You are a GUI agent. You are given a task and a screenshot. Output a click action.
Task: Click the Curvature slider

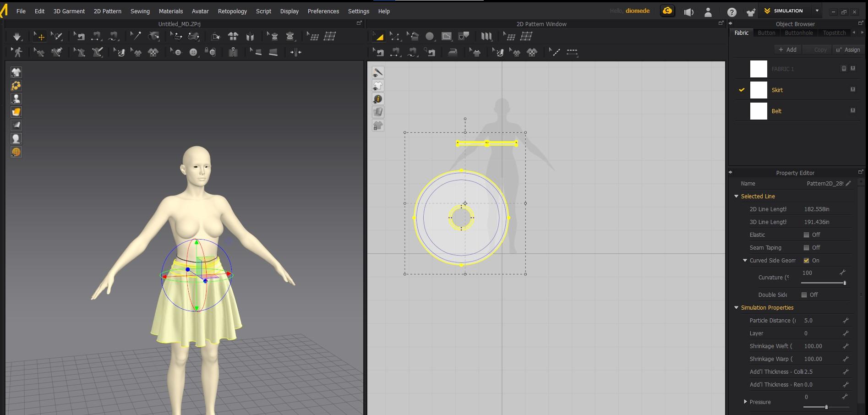pyautogui.click(x=823, y=283)
